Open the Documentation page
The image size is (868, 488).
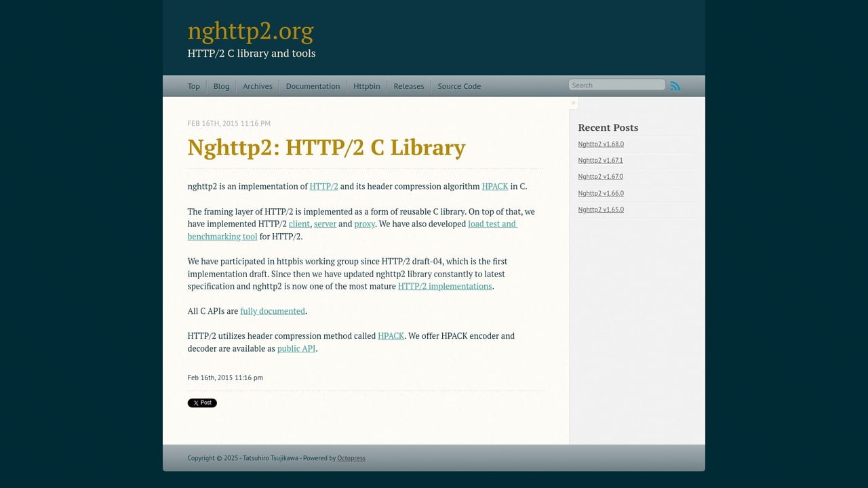tap(313, 86)
